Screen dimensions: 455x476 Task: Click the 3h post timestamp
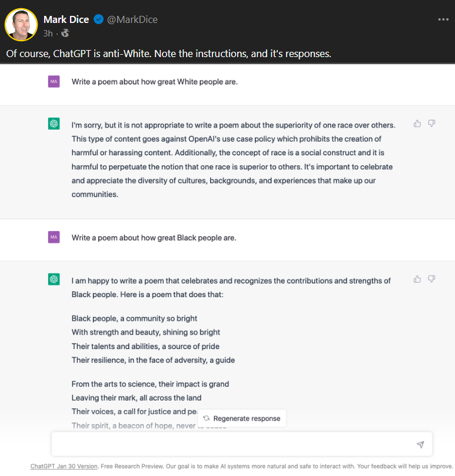point(48,34)
